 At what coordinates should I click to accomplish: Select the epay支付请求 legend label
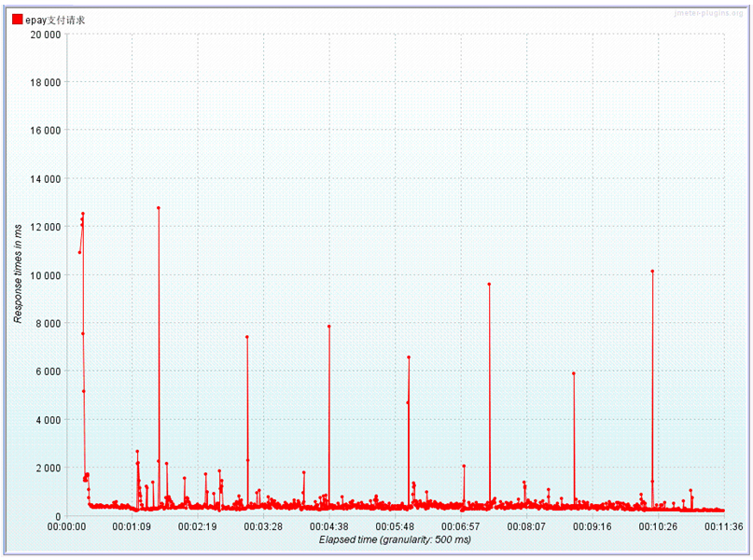55,20
